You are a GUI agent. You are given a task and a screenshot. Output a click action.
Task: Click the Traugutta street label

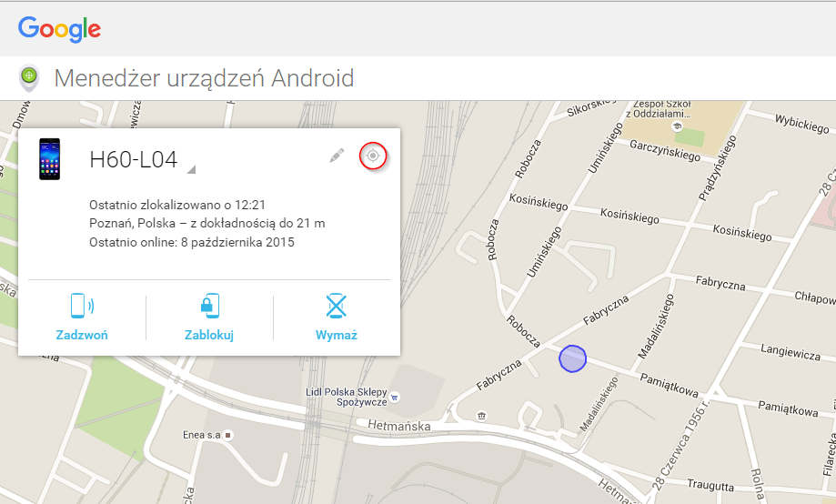coord(710,485)
